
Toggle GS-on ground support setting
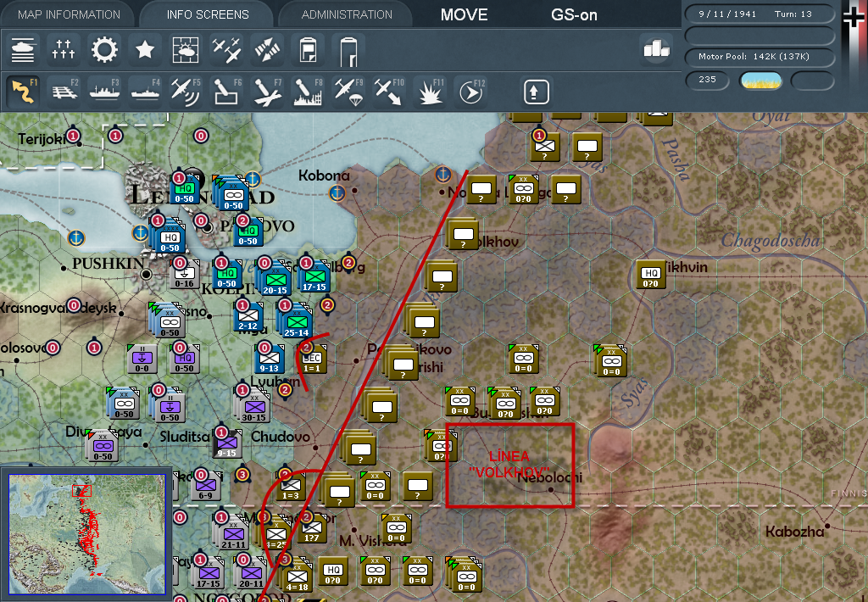574,15
